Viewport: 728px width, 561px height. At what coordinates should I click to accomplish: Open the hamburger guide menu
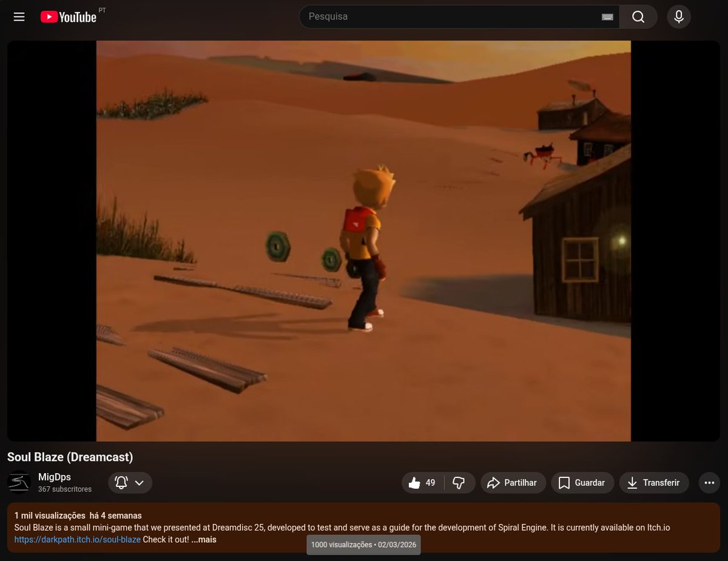(19, 17)
